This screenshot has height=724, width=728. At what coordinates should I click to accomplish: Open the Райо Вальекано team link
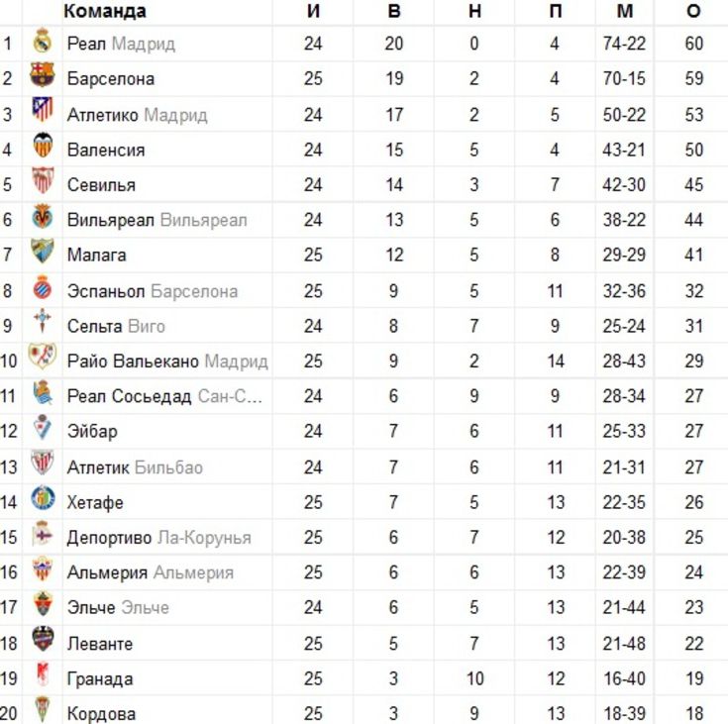(133, 361)
